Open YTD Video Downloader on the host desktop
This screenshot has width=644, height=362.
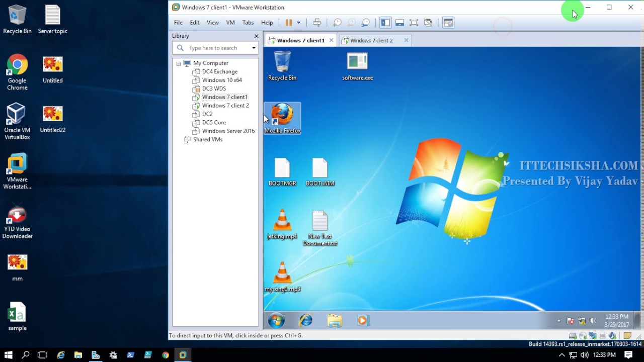point(17,221)
